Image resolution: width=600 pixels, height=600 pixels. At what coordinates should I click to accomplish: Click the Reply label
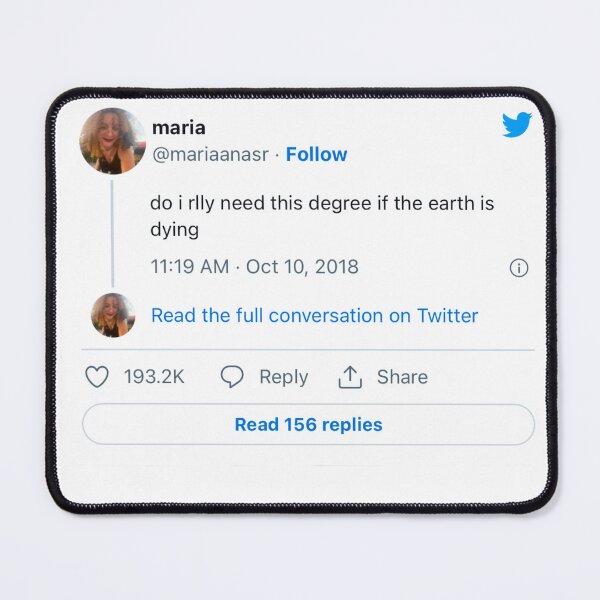(284, 377)
